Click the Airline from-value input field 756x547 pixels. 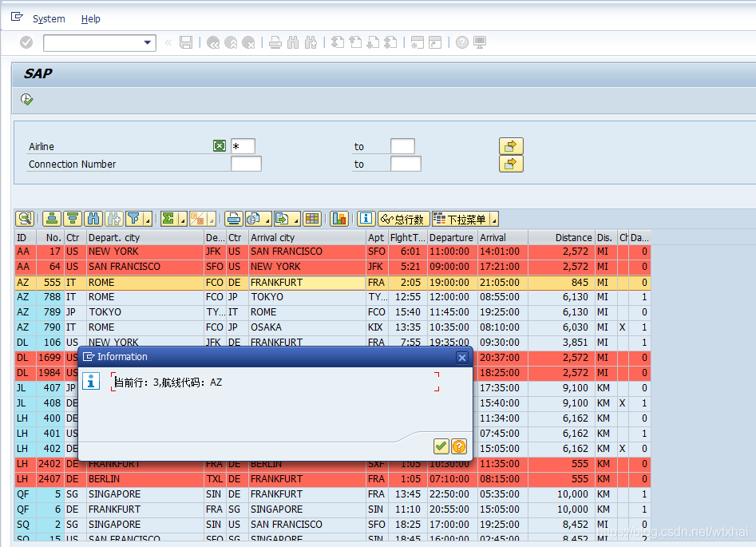tap(243, 146)
